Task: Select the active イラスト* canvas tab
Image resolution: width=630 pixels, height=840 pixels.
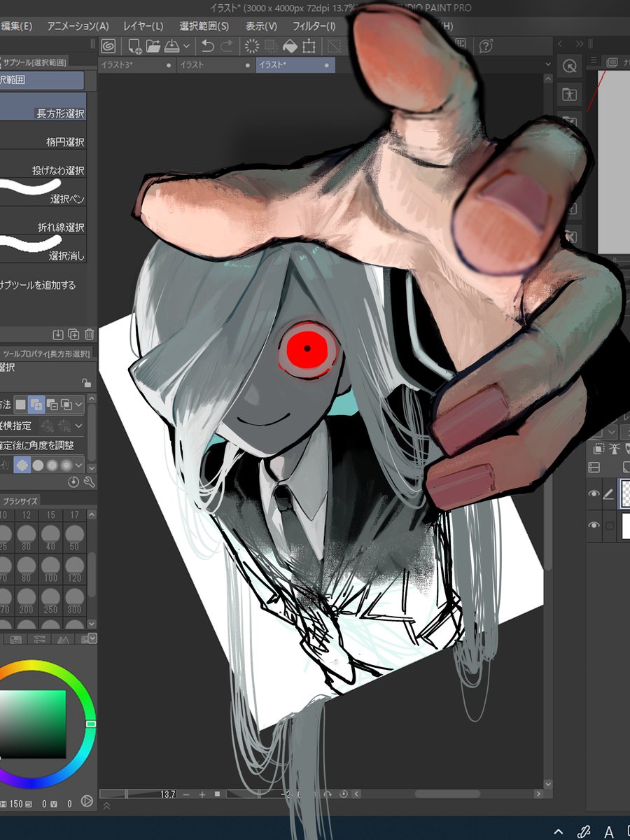Action: [295, 65]
